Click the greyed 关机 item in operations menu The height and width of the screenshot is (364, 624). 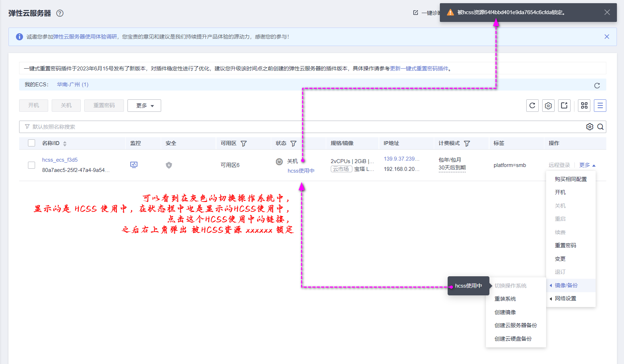(571, 206)
